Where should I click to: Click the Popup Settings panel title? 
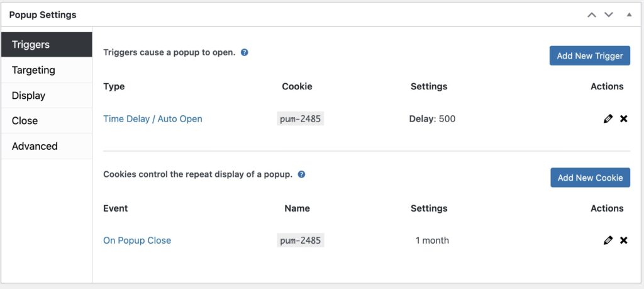point(43,15)
